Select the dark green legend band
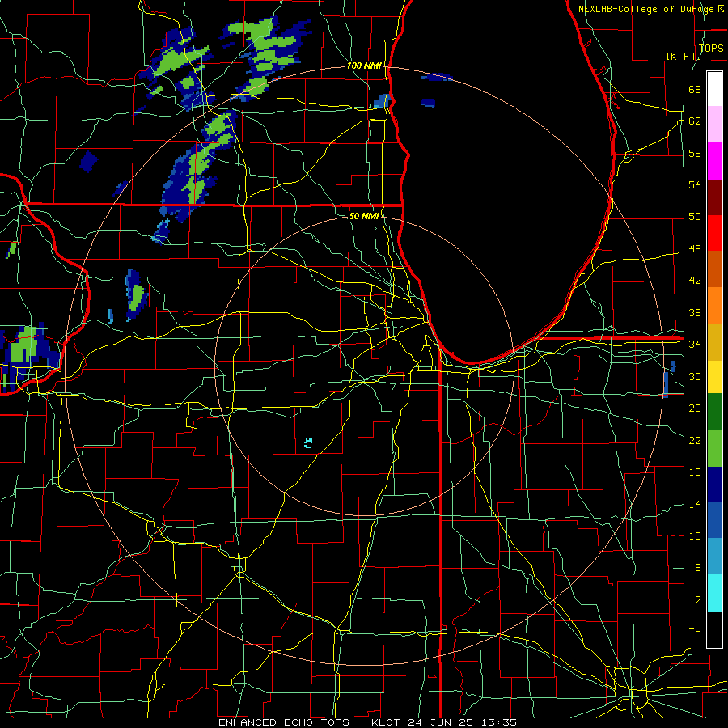 point(714,412)
